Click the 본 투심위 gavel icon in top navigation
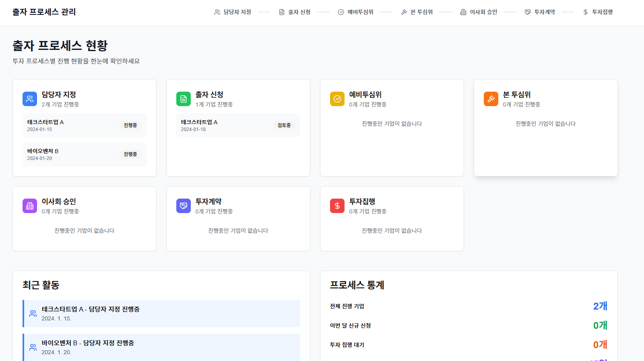The image size is (644, 361). (x=404, y=12)
